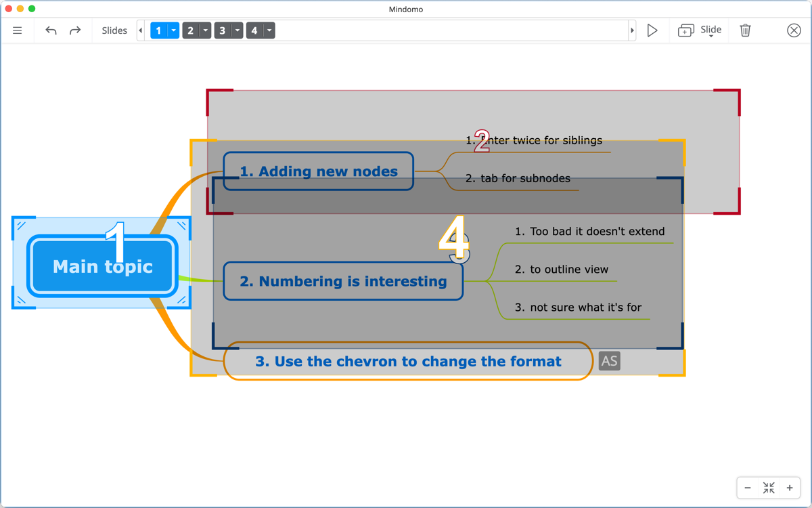812x508 pixels.
Task: Select slide 1 tab
Action: (x=159, y=30)
